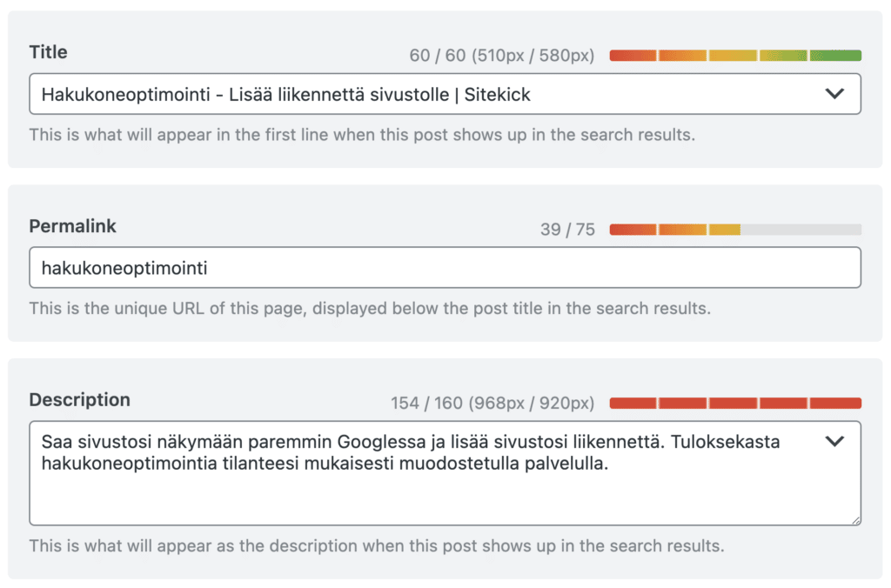
Task: Click the gray unfilled portion of the Permalink bar
Action: [x=801, y=229]
